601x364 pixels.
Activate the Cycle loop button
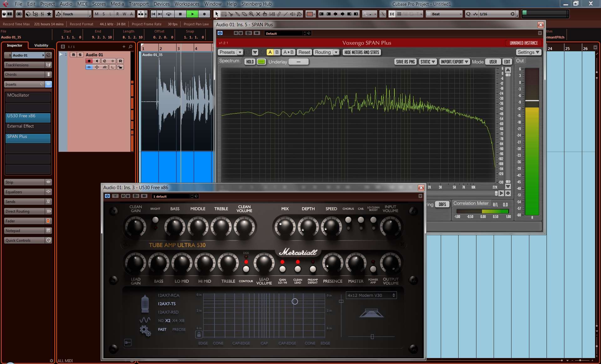coord(168,14)
